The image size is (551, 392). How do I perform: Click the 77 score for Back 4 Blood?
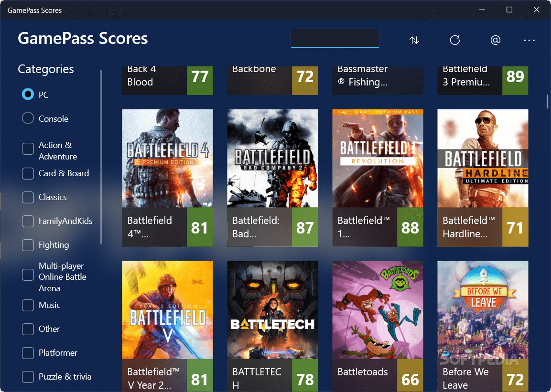200,80
